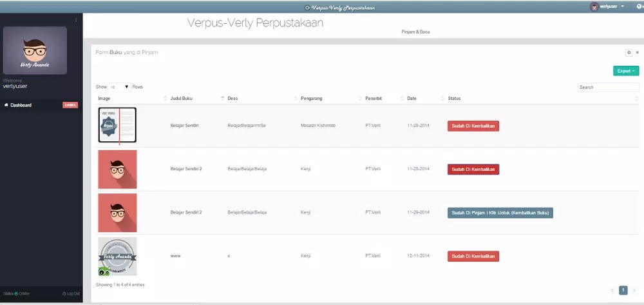
Task: Click the Belajar Sendiri book cover thumbnail
Action: coord(117,125)
